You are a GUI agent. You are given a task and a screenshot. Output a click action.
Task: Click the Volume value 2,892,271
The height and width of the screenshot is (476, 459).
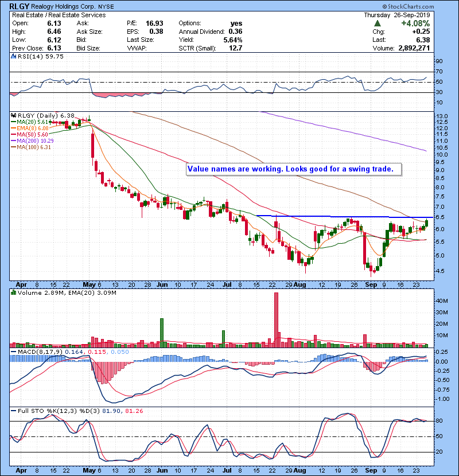414,48
